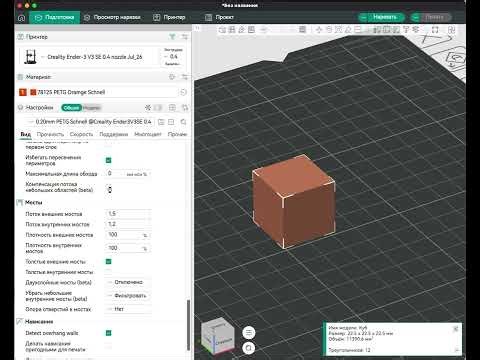The width and height of the screenshot is (480, 360).
Task: Click the Максимальная длина обхода input field
Action: click(128, 174)
